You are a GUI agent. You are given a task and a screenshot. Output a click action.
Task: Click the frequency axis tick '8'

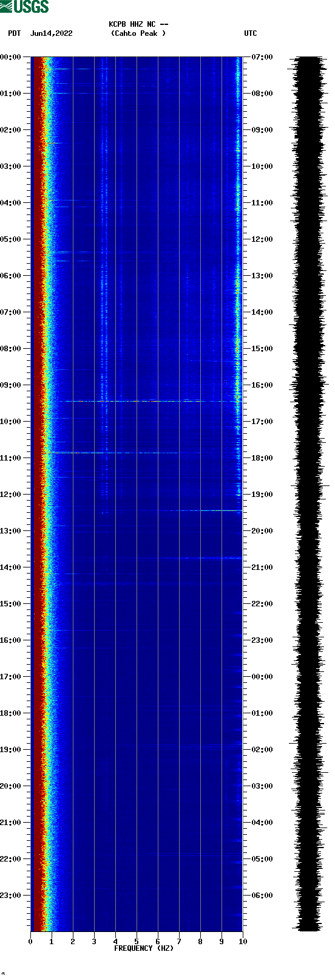(x=200, y=942)
